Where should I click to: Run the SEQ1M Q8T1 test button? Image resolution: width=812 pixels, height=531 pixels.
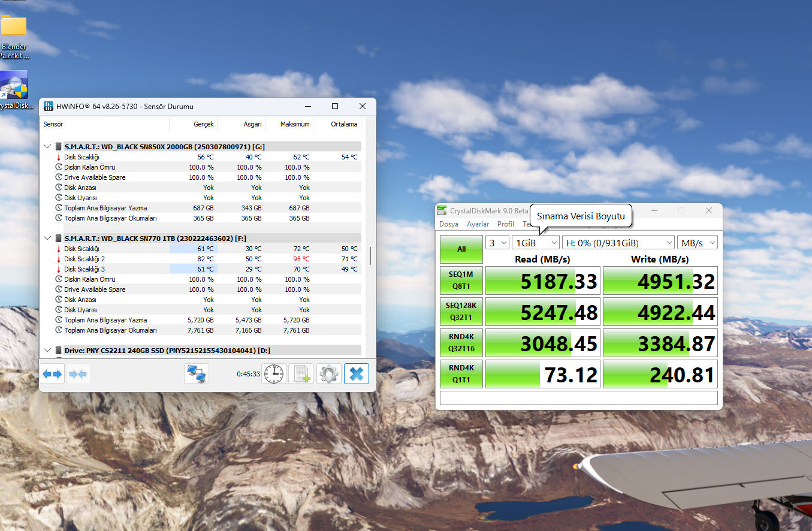pos(461,280)
